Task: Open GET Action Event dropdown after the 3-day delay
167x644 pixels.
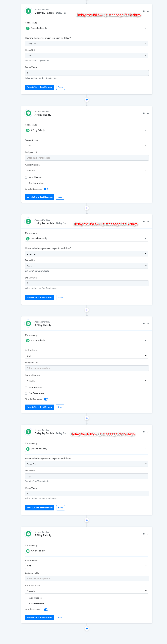Action: [87, 356]
